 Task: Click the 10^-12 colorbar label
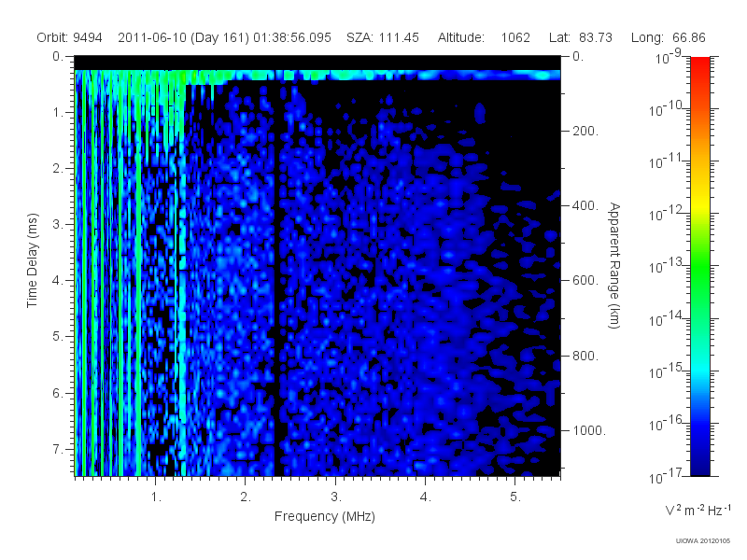(666, 214)
